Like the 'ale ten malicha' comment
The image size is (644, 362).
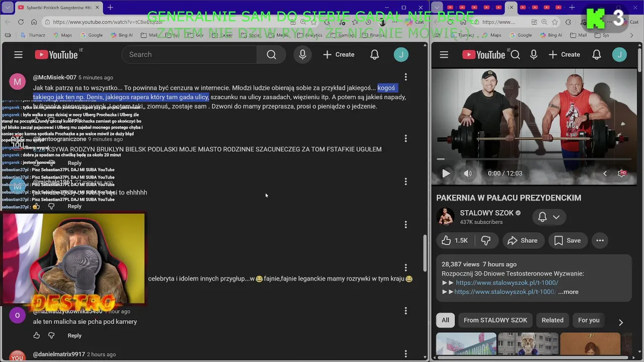[x=36, y=335]
